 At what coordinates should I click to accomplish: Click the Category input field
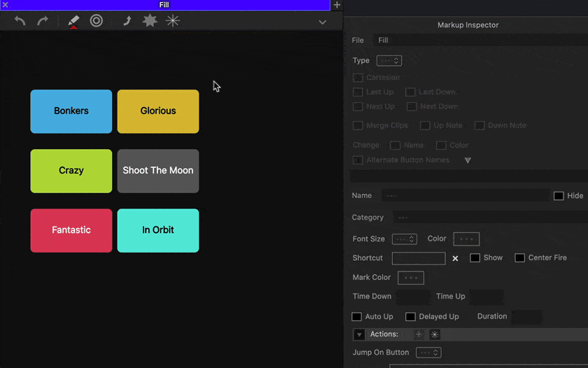coord(491,218)
